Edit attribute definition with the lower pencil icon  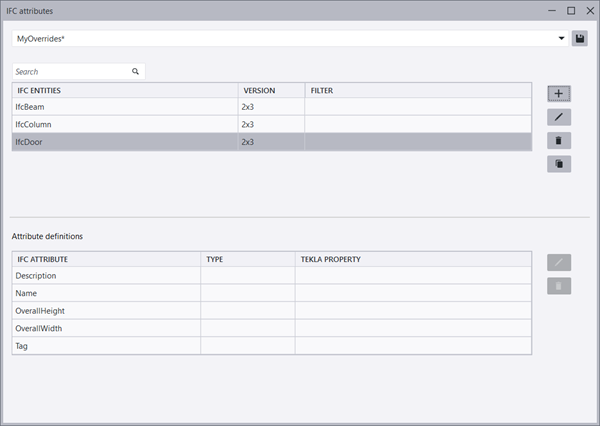click(559, 262)
